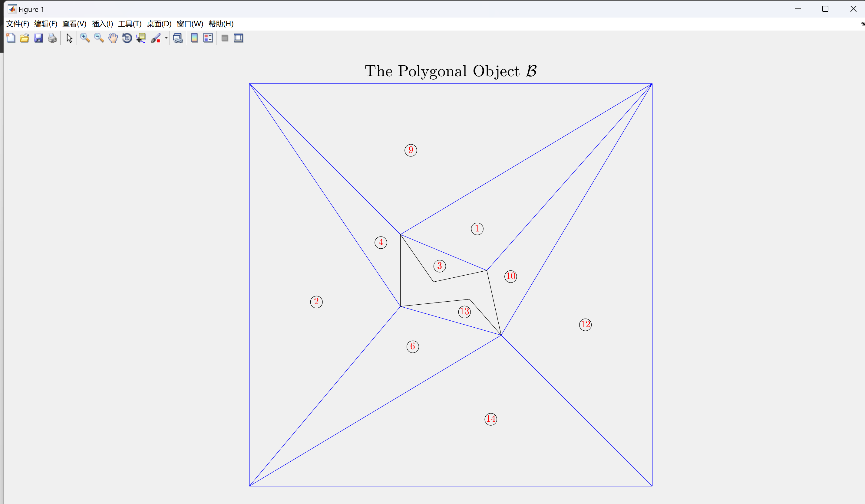
Task: Print the figure with the printer icon
Action: 52,38
